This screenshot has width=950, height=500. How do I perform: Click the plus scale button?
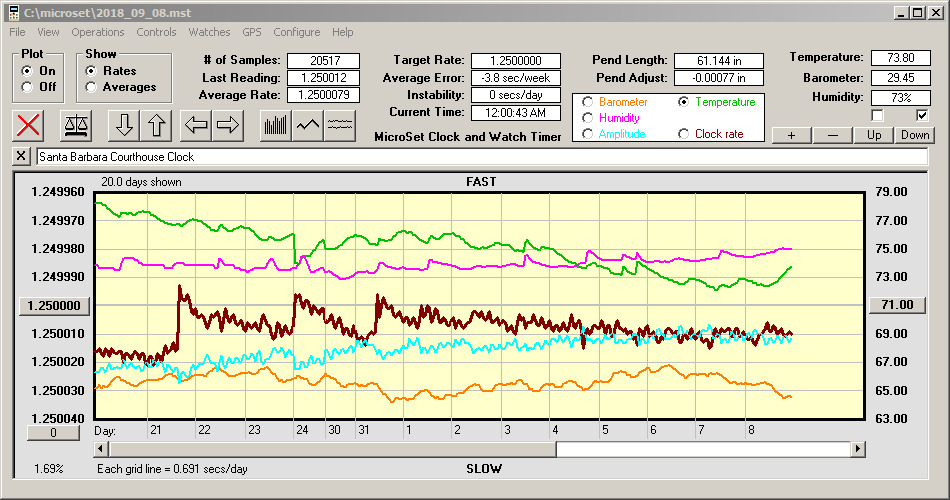click(x=791, y=135)
